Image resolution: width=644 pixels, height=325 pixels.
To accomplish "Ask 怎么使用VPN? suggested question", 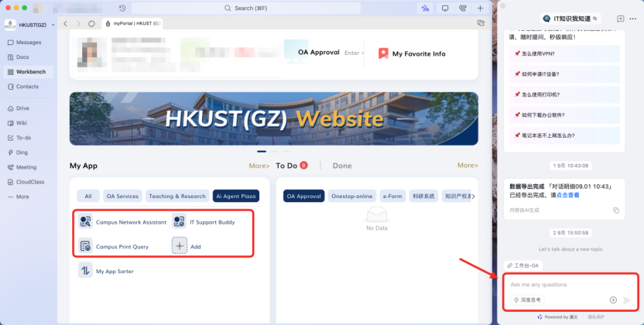I will tap(564, 53).
